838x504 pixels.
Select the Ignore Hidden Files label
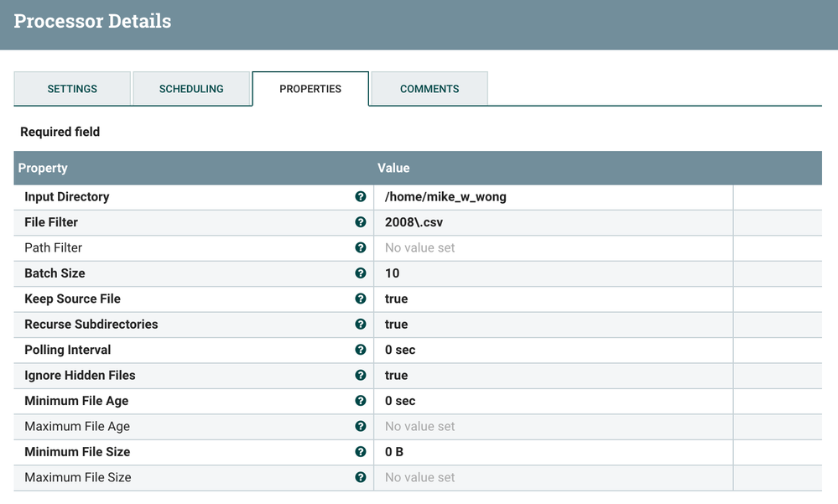(81, 375)
